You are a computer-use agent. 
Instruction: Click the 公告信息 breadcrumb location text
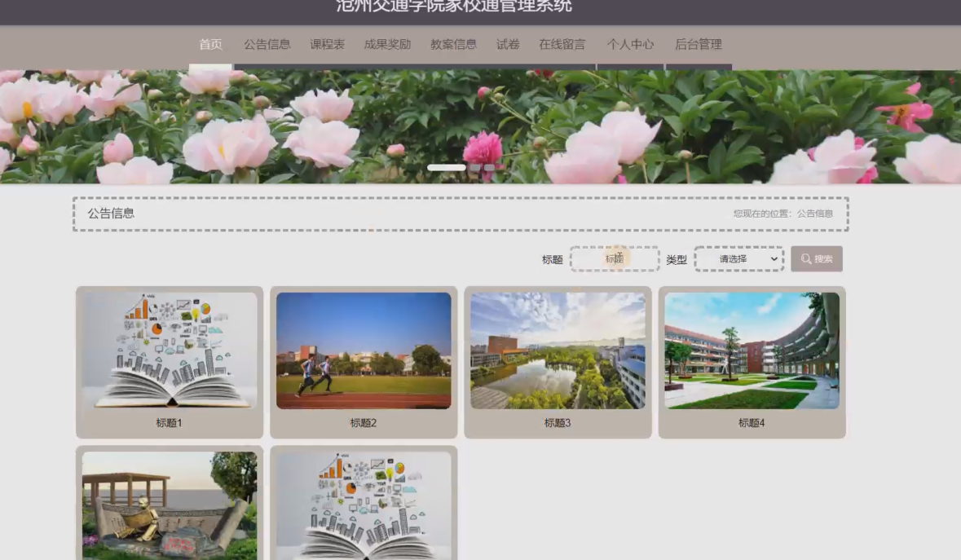click(814, 214)
